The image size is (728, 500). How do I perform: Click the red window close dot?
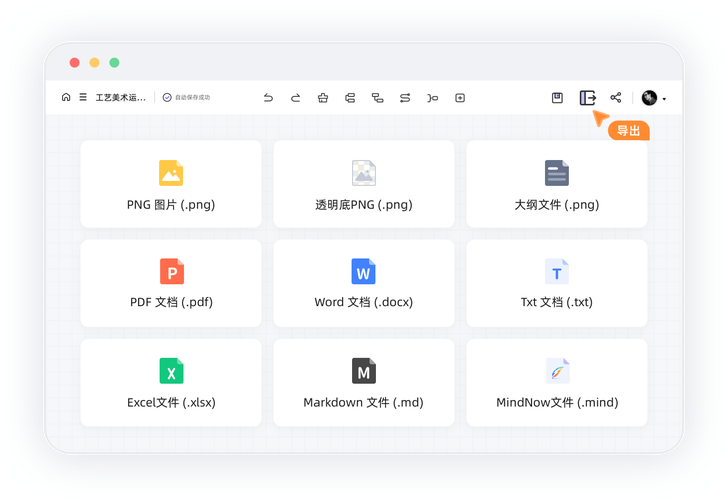tap(74, 62)
